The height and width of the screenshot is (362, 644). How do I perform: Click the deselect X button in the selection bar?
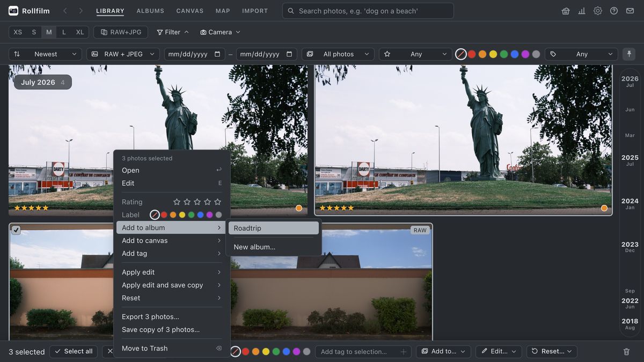(110, 351)
